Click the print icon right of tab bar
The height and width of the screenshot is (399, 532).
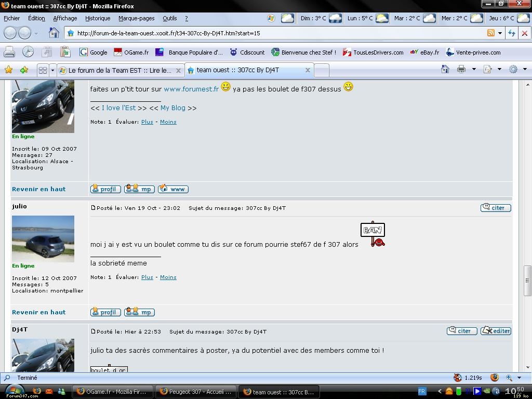461,69
